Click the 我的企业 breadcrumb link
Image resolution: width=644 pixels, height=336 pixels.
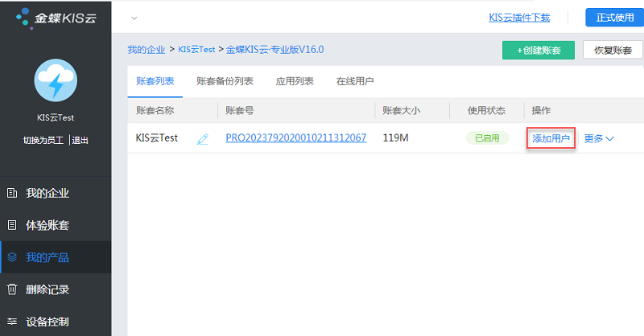146,49
